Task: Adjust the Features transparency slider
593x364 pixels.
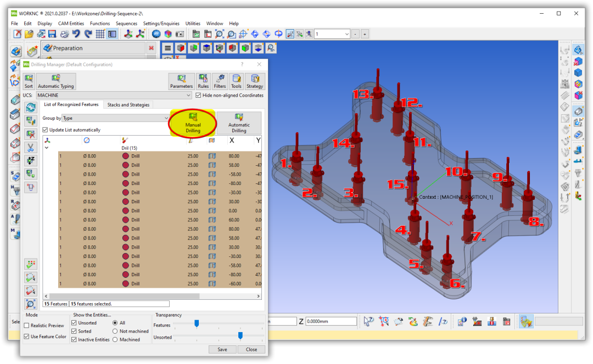Action: pos(197,323)
